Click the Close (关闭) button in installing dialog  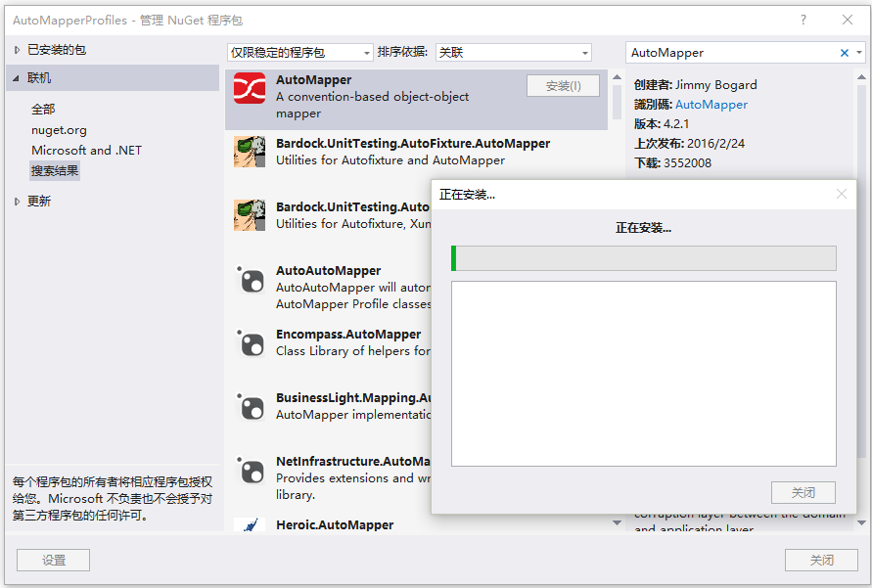(x=803, y=492)
